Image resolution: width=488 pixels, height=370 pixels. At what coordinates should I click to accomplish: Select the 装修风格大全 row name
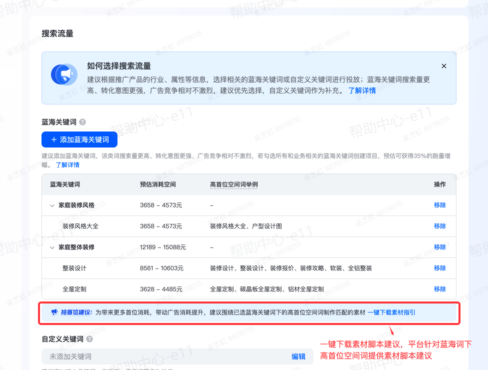tap(80, 226)
